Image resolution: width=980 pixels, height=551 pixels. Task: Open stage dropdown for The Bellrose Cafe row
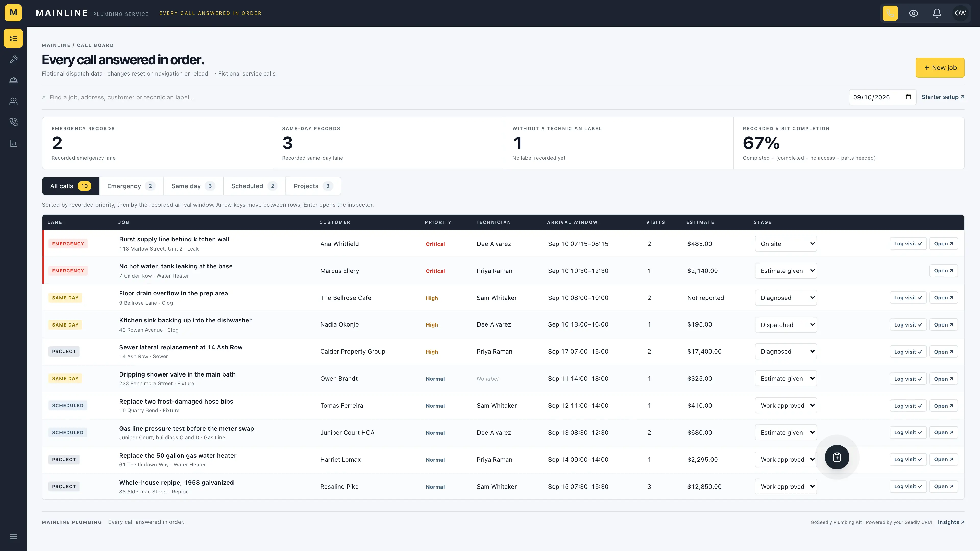click(786, 298)
